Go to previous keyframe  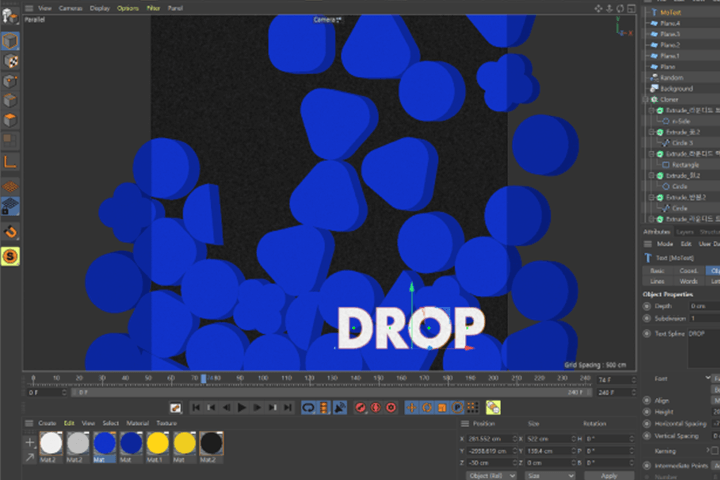[x=211, y=407]
